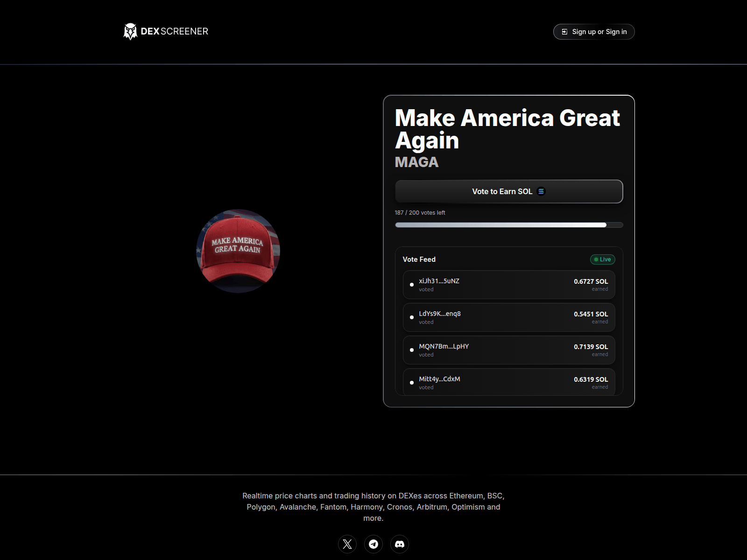
Task: Open the DEXSCREENER wordmark home link
Action: (x=174, y=31)
